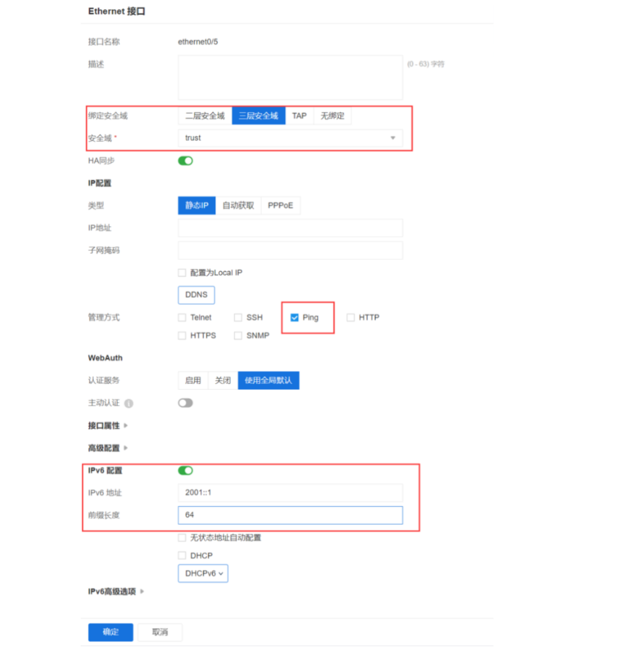Check the DHCP checkbox under IPv6
This screenshot has height=650, width=644.
(182, 555)
